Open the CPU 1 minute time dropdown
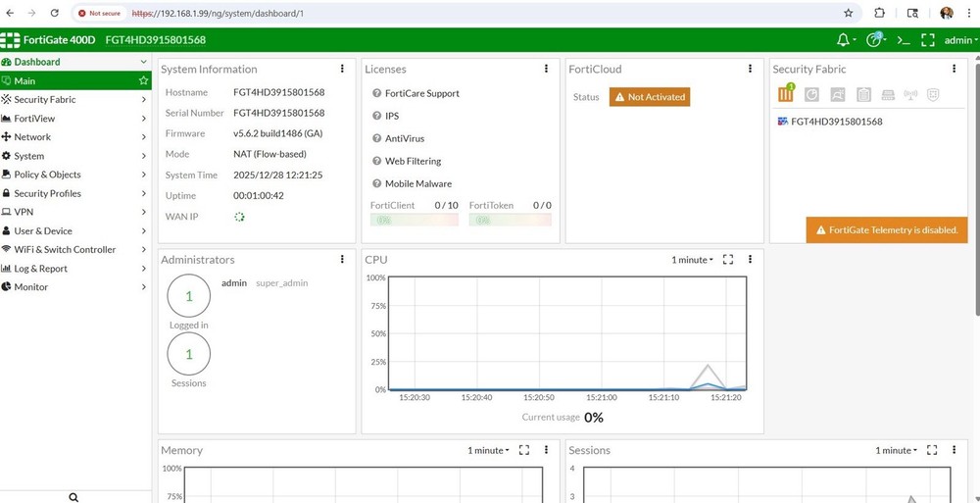980x503 pixels. point(692,260)
